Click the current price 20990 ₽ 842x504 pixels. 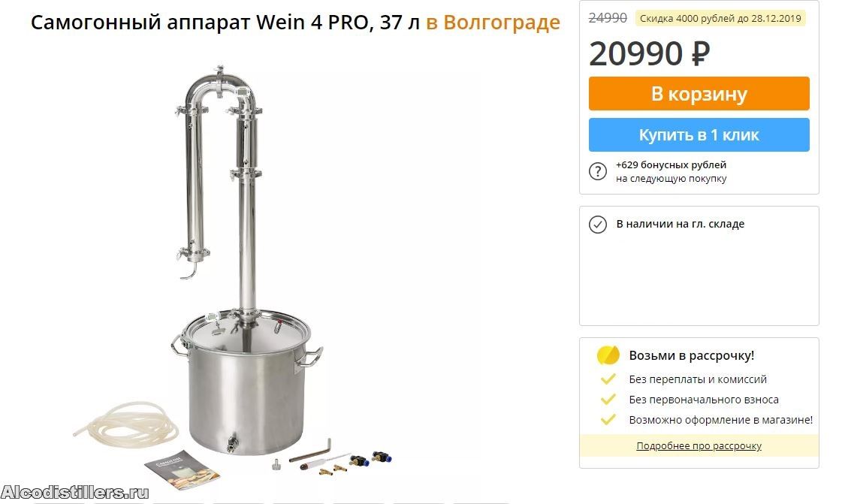(649, 53)
